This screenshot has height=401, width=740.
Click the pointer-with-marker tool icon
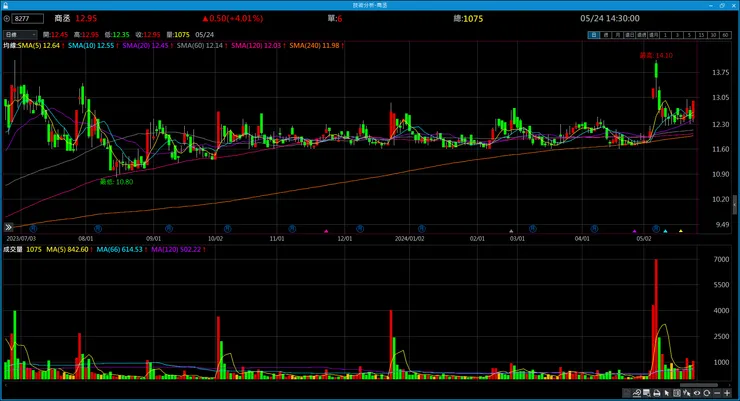(x=687, y=393)
